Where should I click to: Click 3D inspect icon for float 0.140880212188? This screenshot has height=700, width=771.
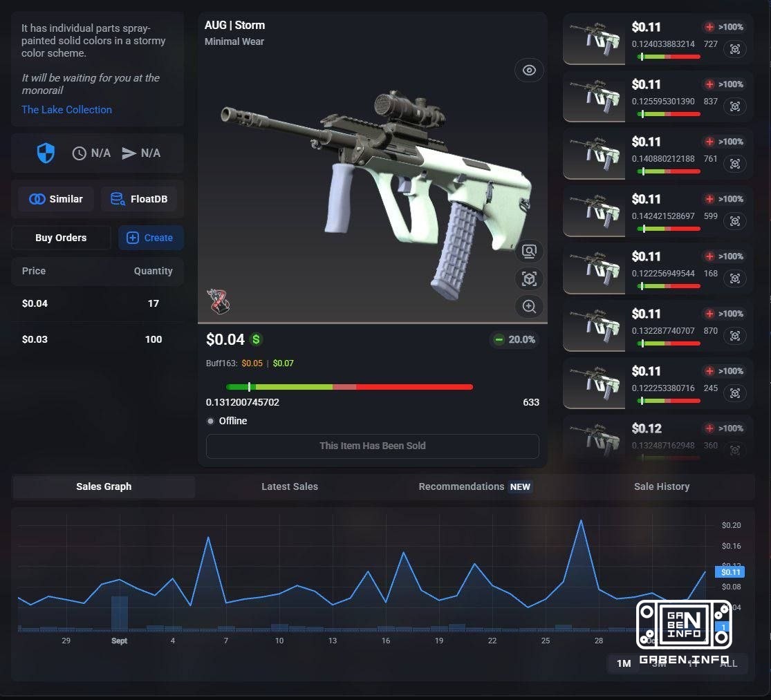(734, 164)
